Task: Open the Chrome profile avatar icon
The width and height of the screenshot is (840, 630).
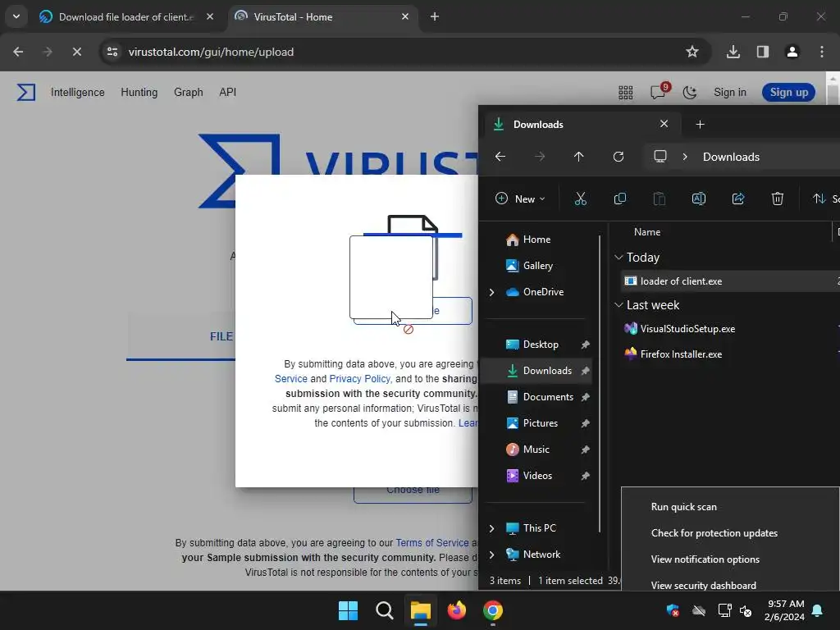Action: tap(792, 52)
